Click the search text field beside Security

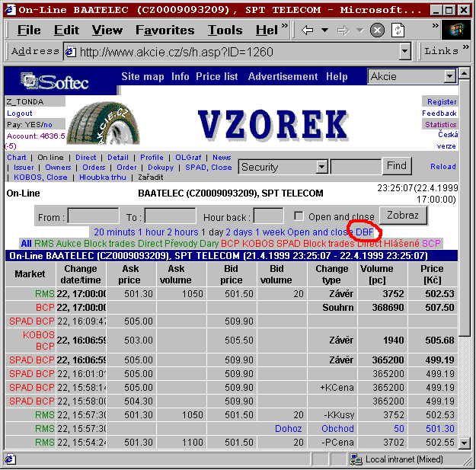tap(356, 167)
